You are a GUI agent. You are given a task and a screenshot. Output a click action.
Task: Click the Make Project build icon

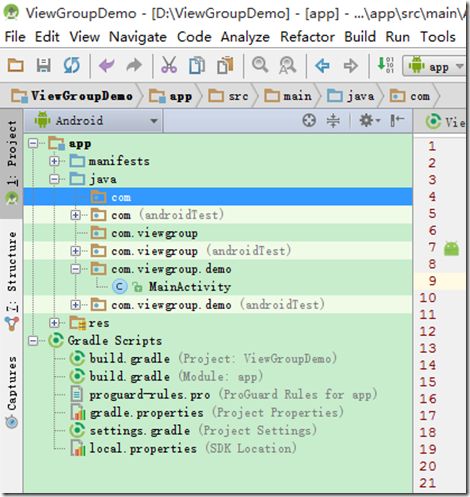[385, 65]
